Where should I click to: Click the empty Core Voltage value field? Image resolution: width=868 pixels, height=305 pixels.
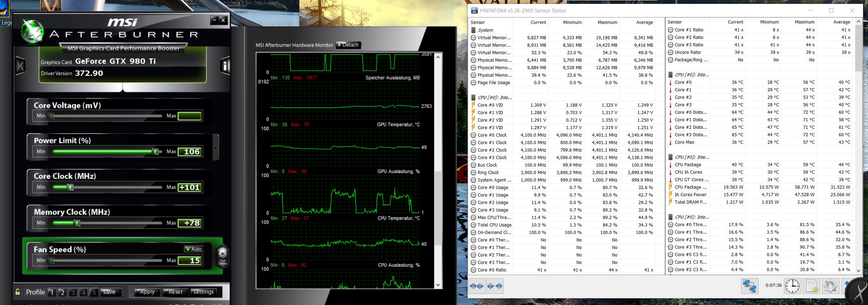[x=190, y=116]
